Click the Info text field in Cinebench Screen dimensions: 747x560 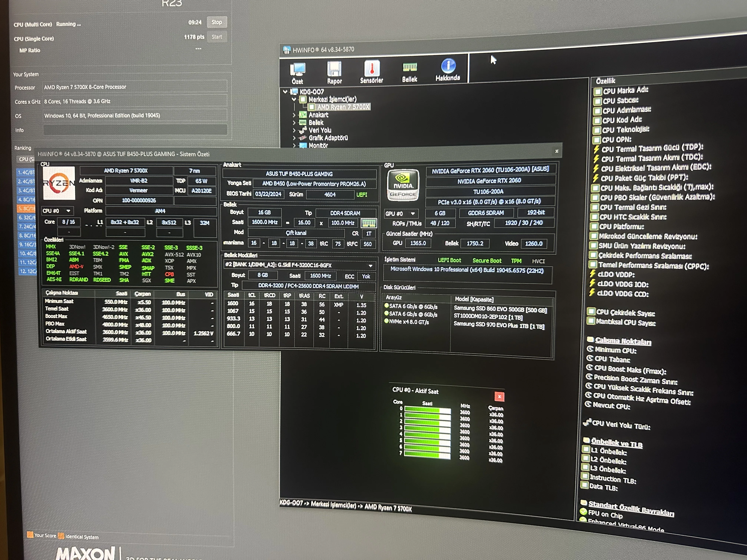tap(135, 130)
